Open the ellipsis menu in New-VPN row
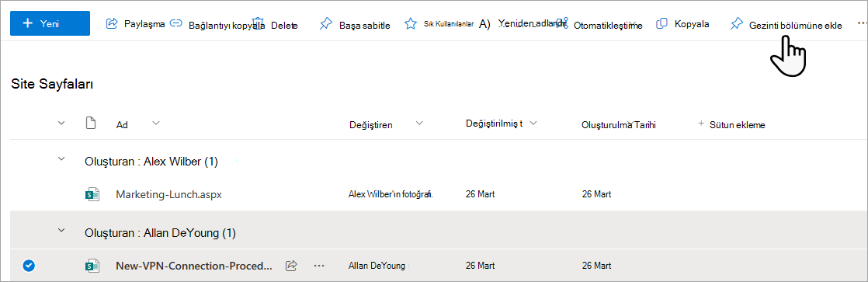 coord(318,266)
